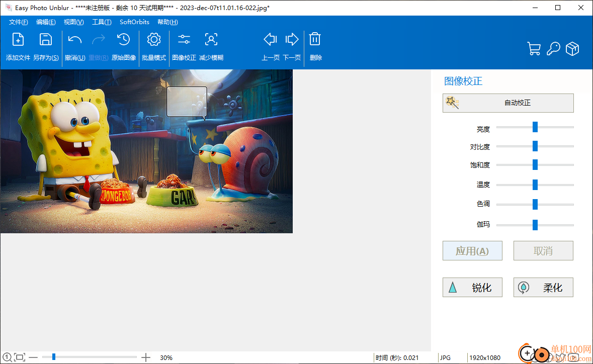
Task: Go to previous page (上一页) arrow
Action: (271, 39)
